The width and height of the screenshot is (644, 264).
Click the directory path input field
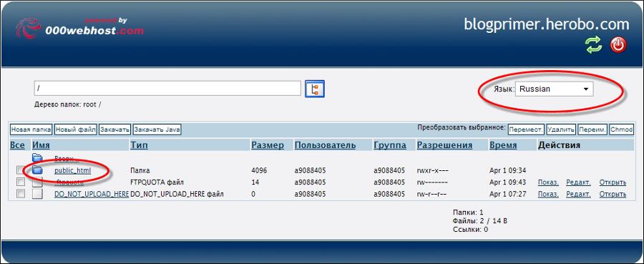[167, 88]
